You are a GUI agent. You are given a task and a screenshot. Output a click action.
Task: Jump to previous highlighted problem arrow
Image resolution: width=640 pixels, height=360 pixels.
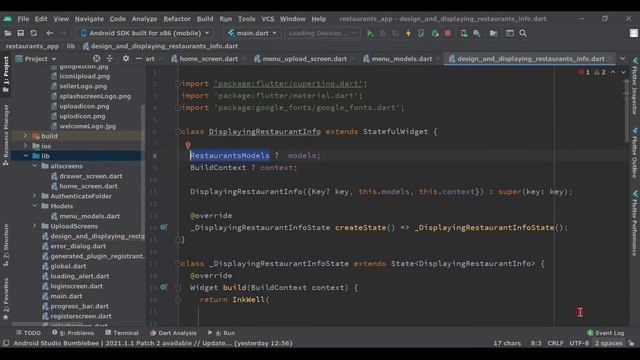613,72
